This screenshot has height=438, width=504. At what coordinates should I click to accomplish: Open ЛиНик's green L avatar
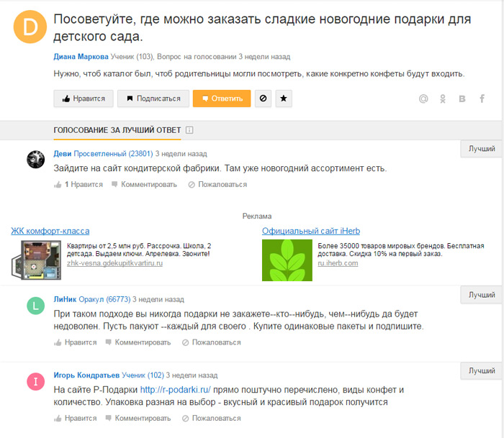click(36, 306)
